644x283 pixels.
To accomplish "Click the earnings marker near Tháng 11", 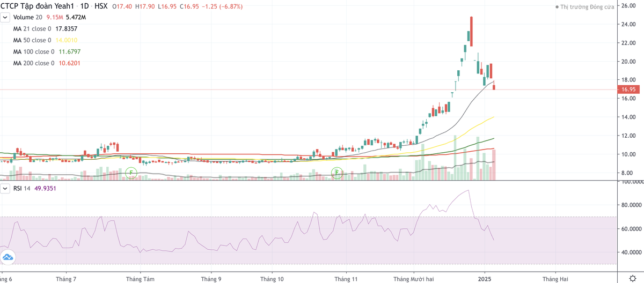I will (x=336, y=173).
